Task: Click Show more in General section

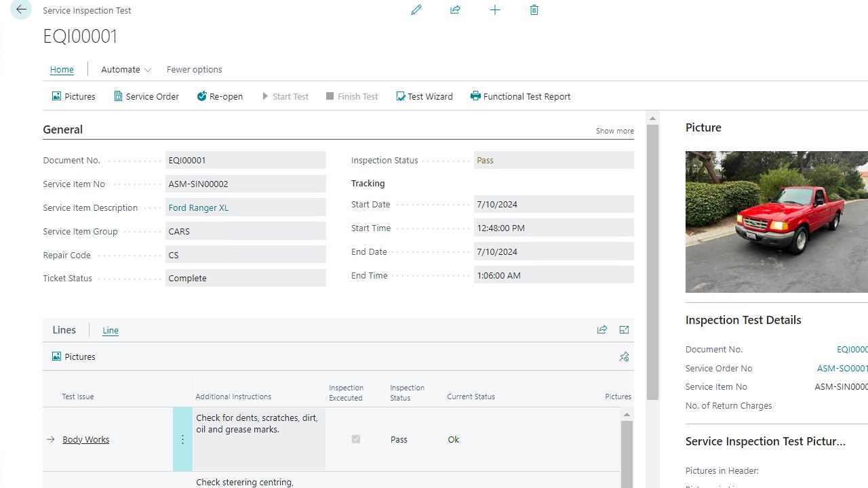Action: [614, 131]
